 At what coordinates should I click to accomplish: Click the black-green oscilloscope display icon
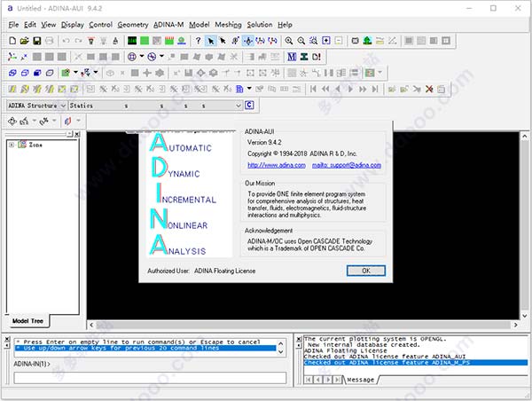click(132, 41)
